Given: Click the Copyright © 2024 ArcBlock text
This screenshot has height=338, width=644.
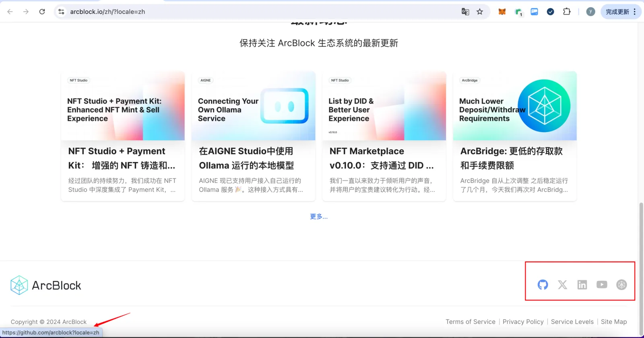Looking at the screenshot, I should click(49, 322).
